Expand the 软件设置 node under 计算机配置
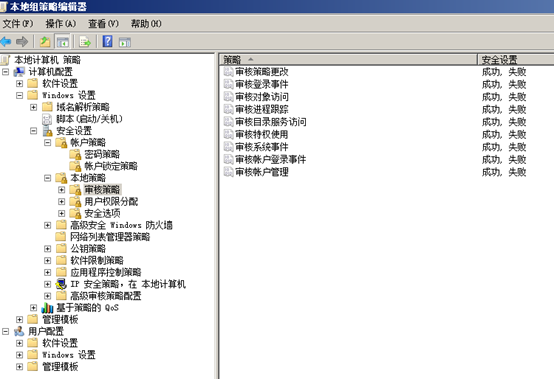 coord(19,83)
